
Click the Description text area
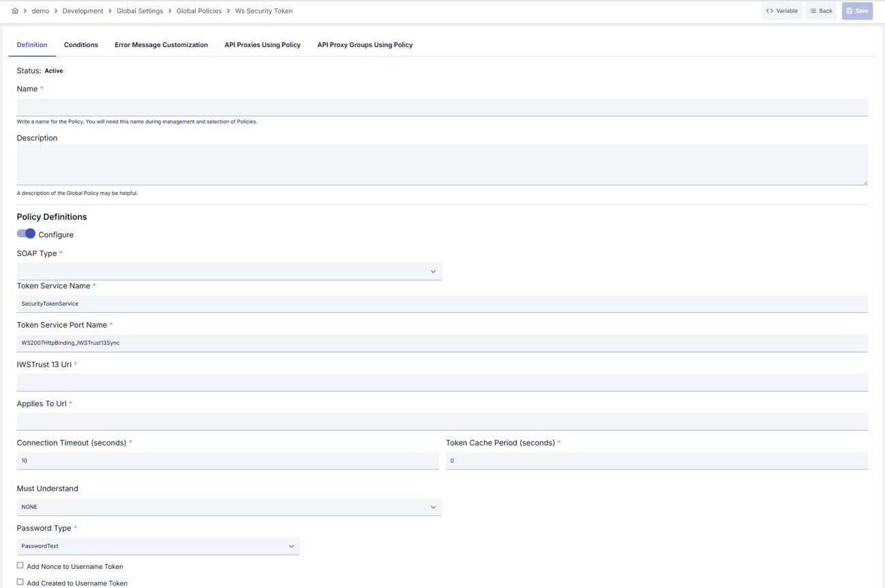tap(442, 165)
